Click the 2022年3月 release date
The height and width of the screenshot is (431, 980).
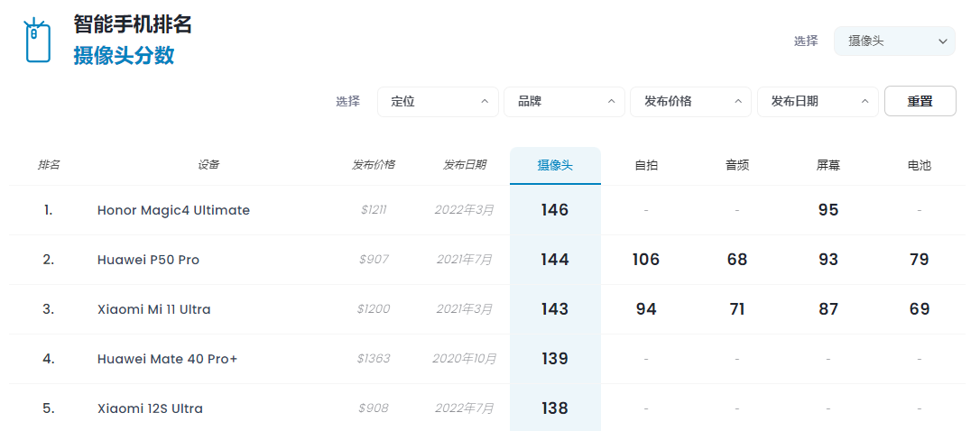[x=465, y=210]
